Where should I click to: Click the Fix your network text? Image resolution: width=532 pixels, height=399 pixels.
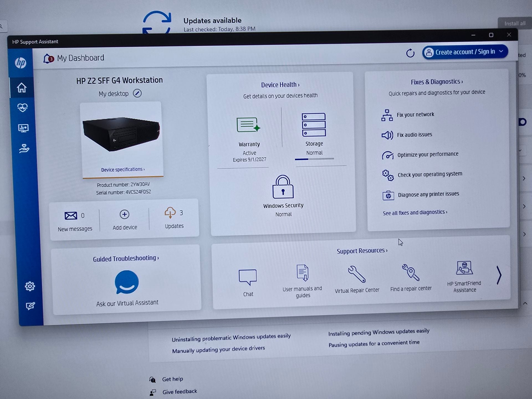(x=415, y=114)
